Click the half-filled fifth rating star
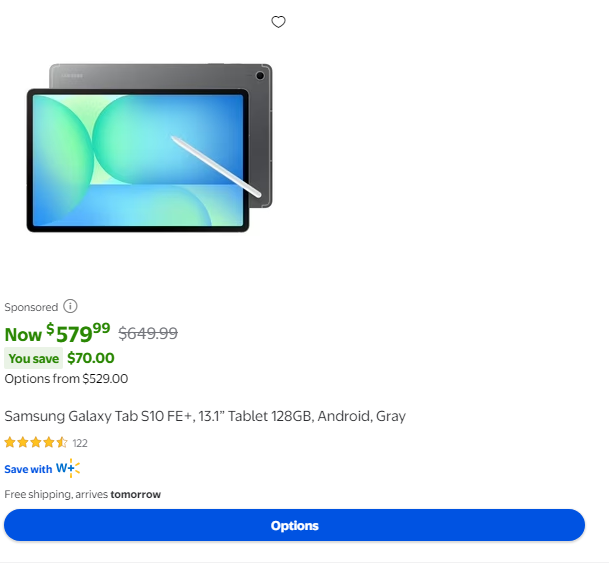Image resolution: width=609 pixels, height=578 pixels. [x=61, y=442]
